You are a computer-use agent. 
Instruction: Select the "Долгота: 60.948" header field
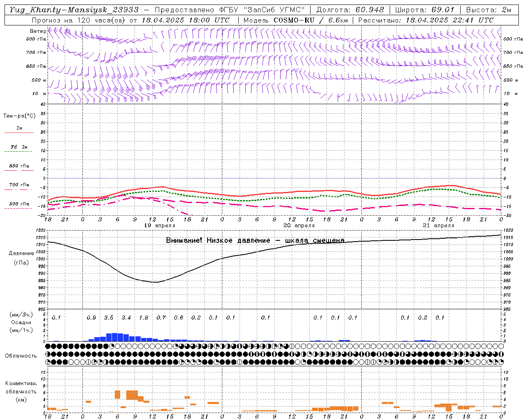click(350, 10)
